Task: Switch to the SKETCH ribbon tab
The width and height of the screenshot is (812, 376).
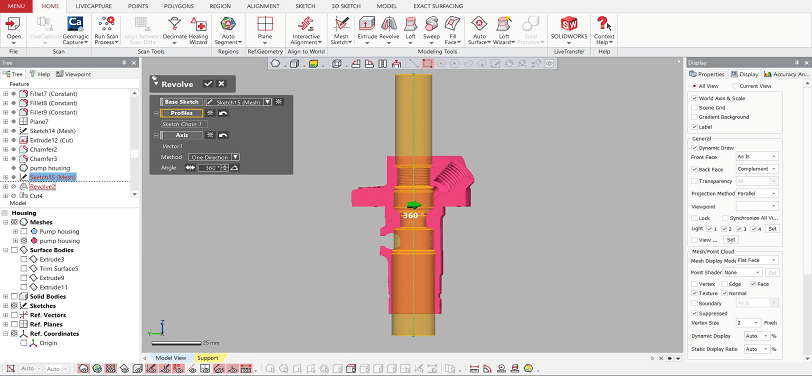Action: 306,6
